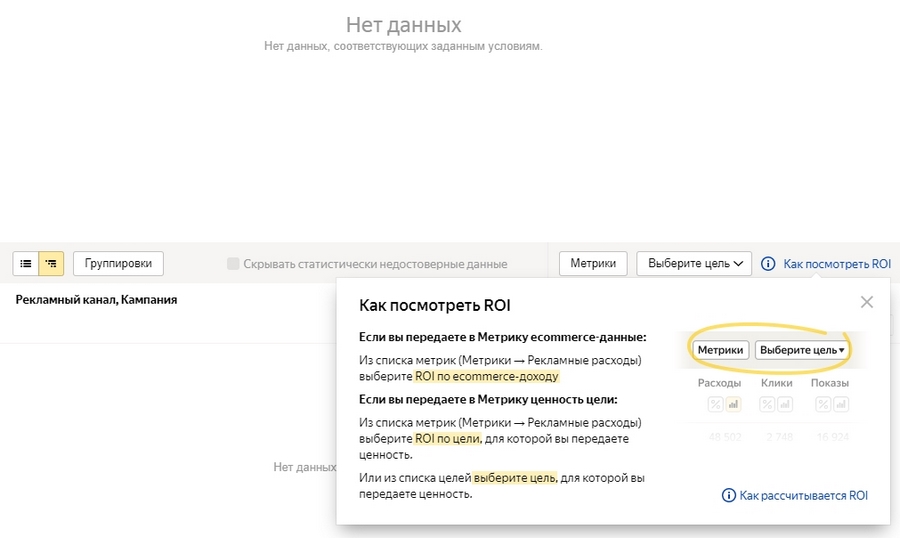The height and width of the screenshot is (538, 900).
Task: Expand the Выберите цель dropdown in toolbar
Action: (694, 264)
